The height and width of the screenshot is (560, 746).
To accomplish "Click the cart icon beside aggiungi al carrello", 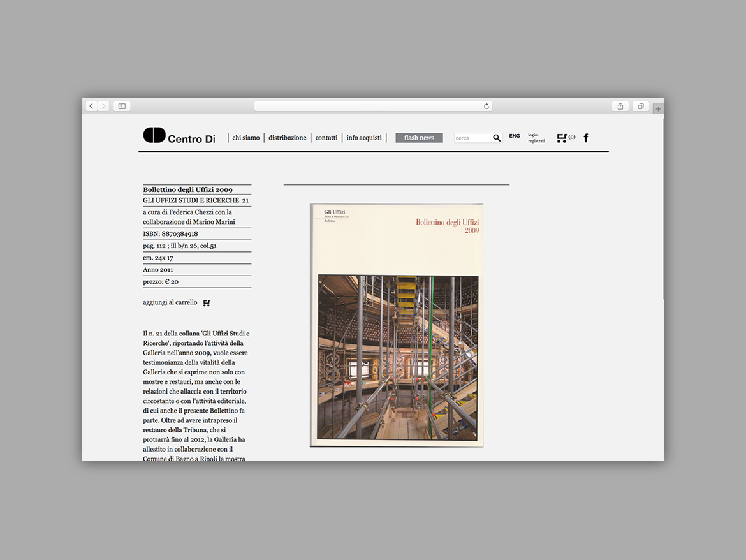I will [x=207, y=303].
